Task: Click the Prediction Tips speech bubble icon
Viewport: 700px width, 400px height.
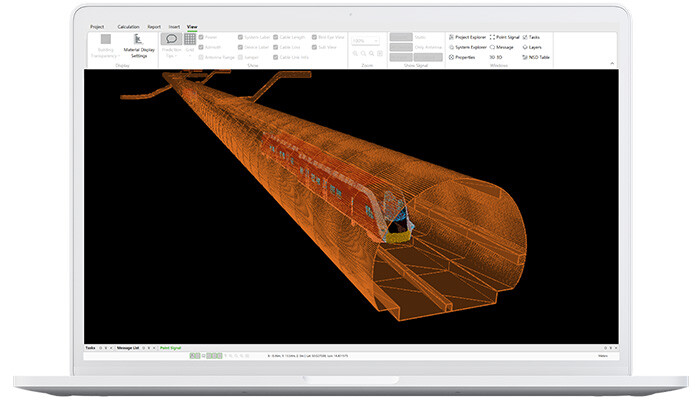Action: pyautogui.click(x=170, y=39)
